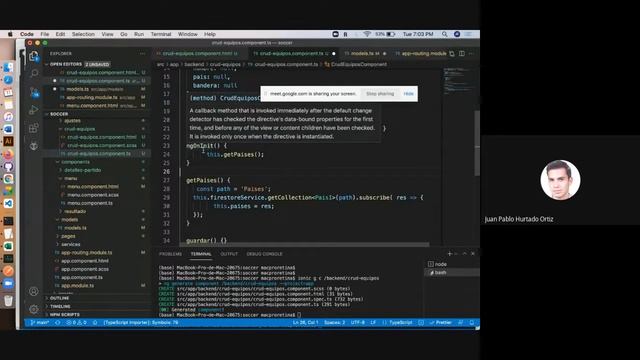Open app.module.ts in file tree

[x=77, y=286]
